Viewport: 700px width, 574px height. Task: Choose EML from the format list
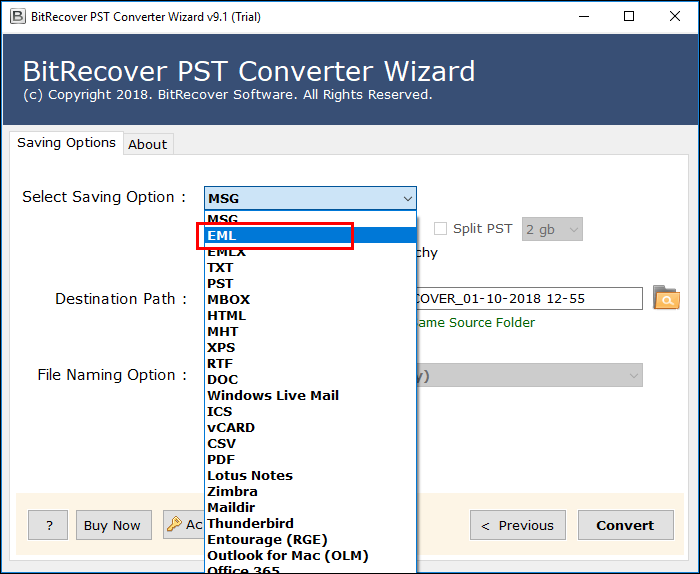[222, 235]
